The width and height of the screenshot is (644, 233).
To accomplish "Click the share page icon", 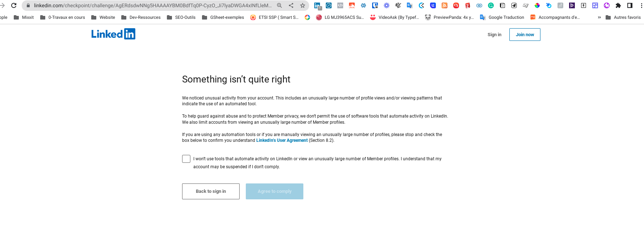I will coord(291,5).
